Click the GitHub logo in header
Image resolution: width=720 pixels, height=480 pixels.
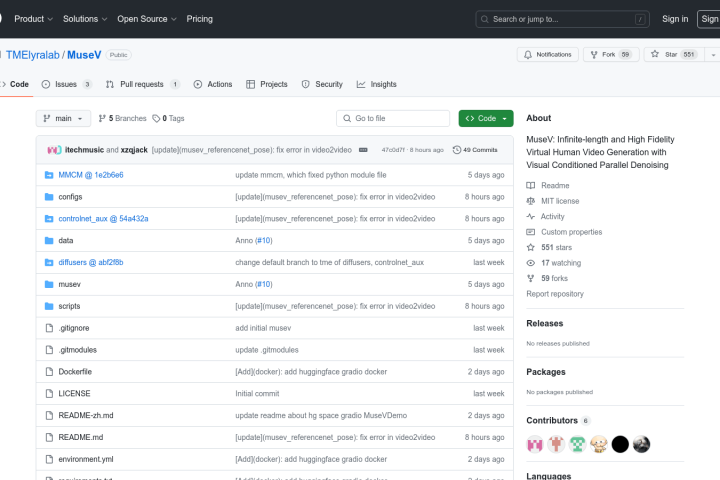tap(2, 18)
